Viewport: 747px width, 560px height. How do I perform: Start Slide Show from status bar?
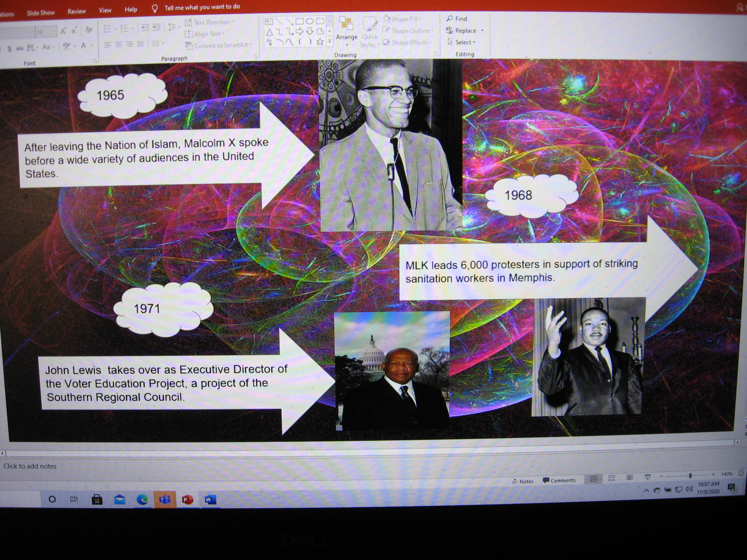[647, 477]
